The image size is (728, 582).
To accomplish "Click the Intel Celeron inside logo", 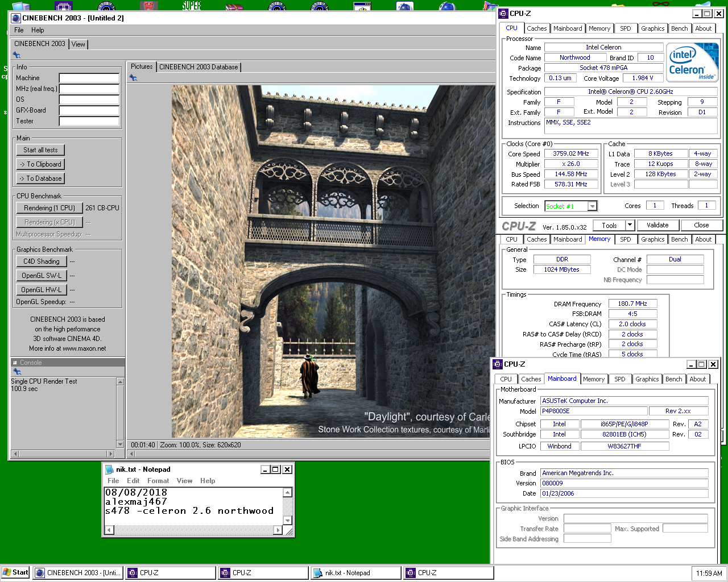I will click(x=692, y=62).
